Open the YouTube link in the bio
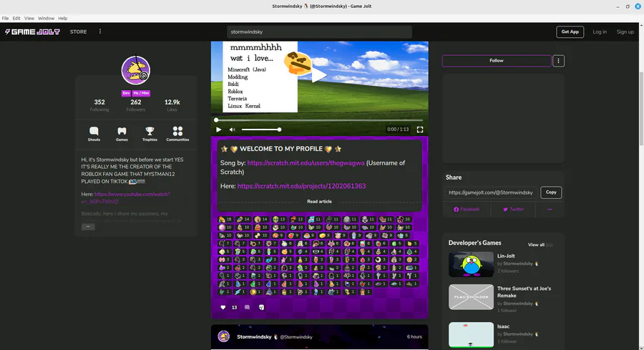This screenshot has width=644, height=350. [126, 198]
